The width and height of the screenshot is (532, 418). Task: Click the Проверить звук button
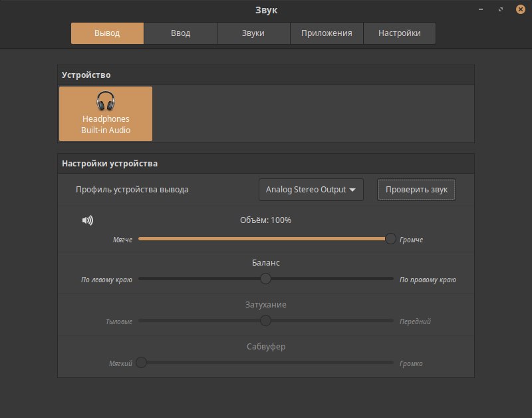[x=416, y=190]
